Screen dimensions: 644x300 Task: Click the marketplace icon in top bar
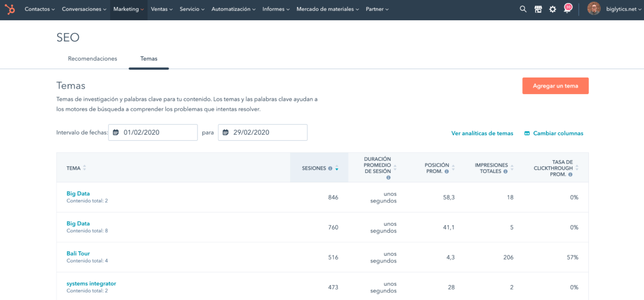coord(538,9)
